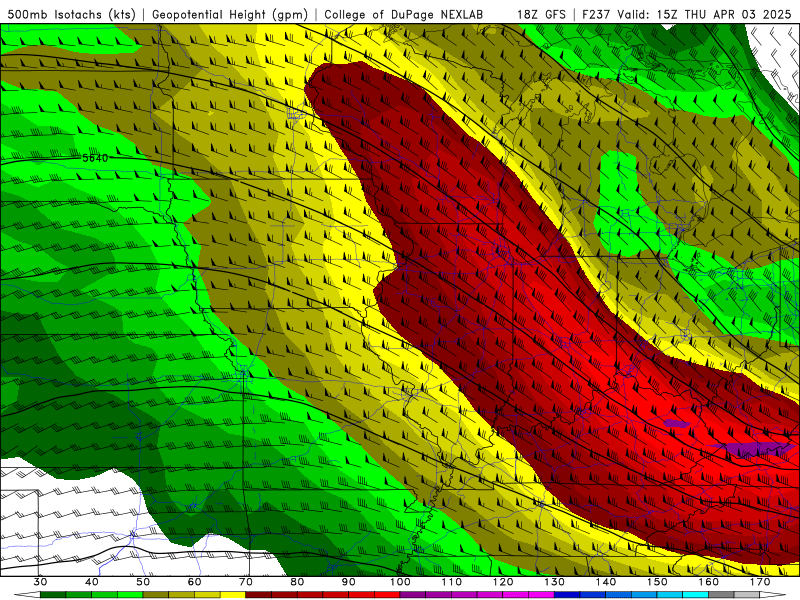Click the '40' value on the color scale

91,582
